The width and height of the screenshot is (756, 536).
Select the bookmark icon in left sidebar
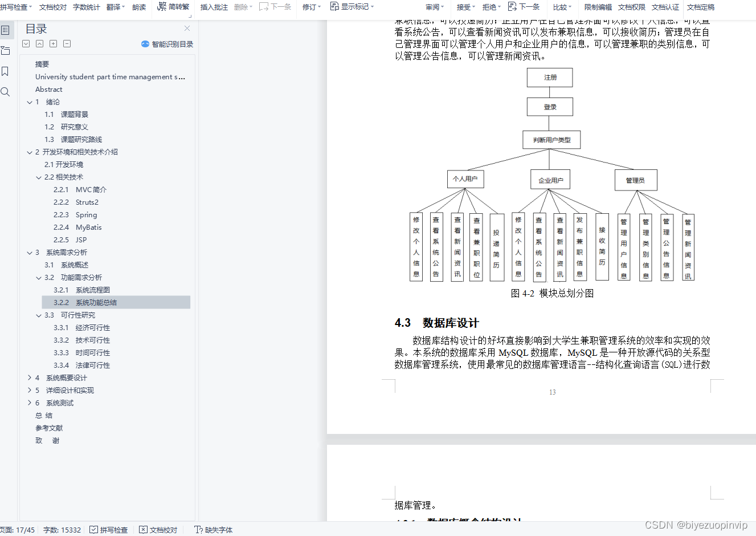point(7,71)
